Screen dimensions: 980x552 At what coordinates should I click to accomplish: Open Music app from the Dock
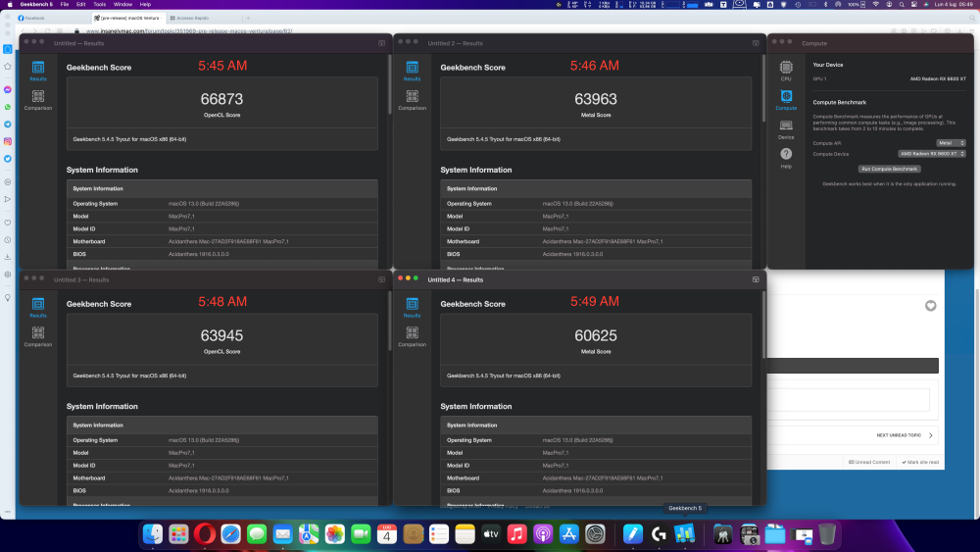[516, 534]
